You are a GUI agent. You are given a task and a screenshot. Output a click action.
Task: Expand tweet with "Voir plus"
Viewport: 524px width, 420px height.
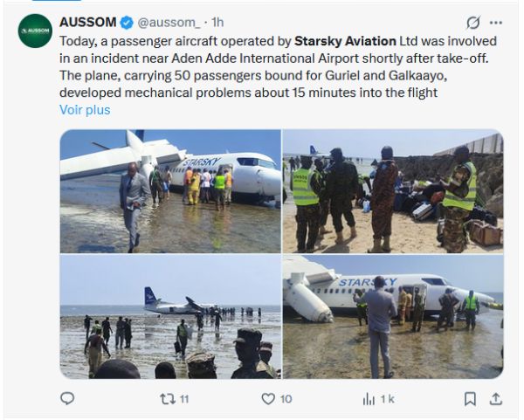click(85, 110)
